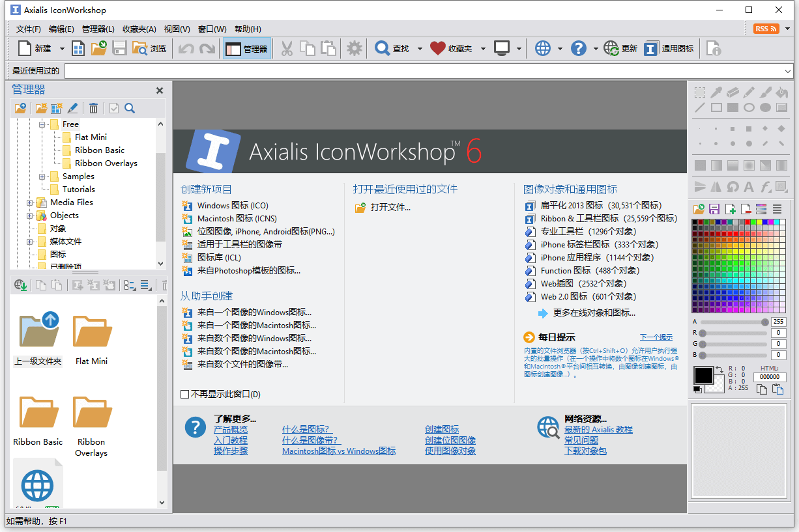Collapse the Free folder tree node
This screenshot has width=799, height=532.
click(42, 124)
